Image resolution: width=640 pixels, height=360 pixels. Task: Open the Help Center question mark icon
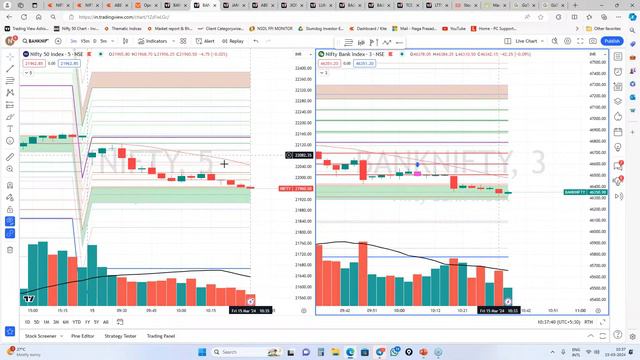618,334
